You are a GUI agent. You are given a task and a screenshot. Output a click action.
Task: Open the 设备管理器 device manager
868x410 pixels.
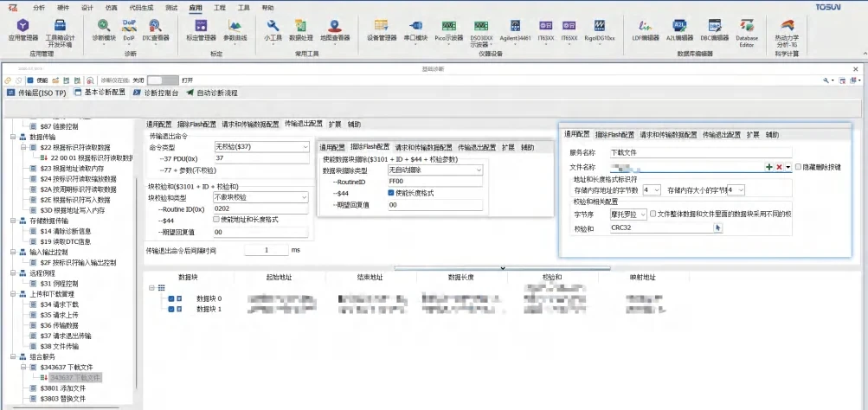[x=382, y=30]
